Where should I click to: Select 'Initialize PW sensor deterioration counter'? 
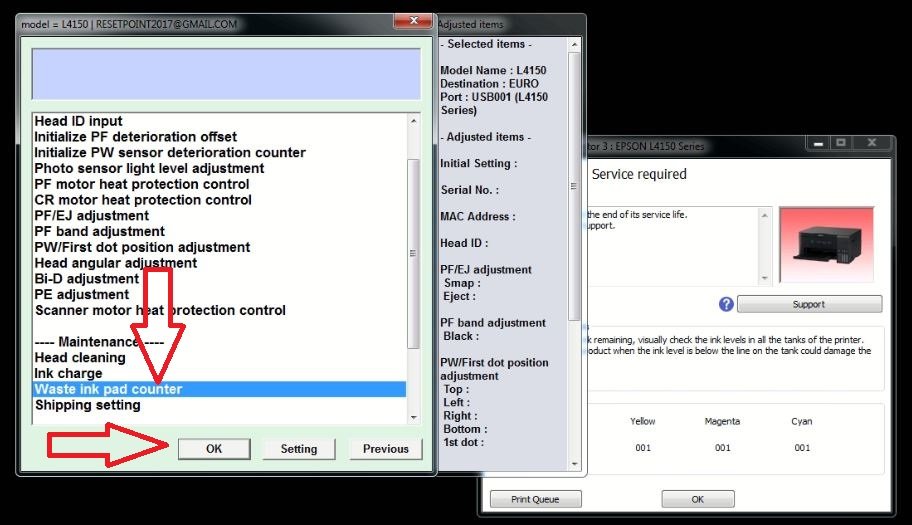pos(170,152)
